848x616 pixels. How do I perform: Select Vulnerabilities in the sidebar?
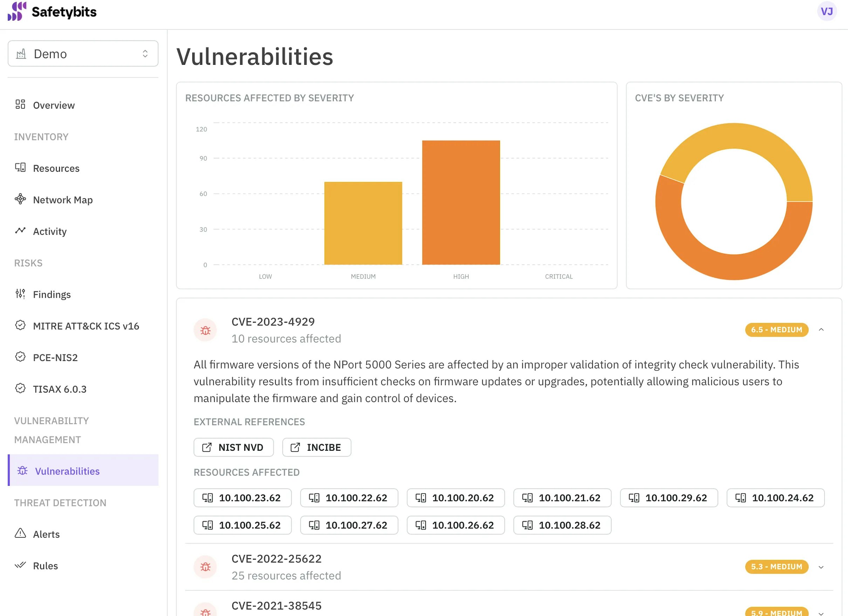pos(83,470)
